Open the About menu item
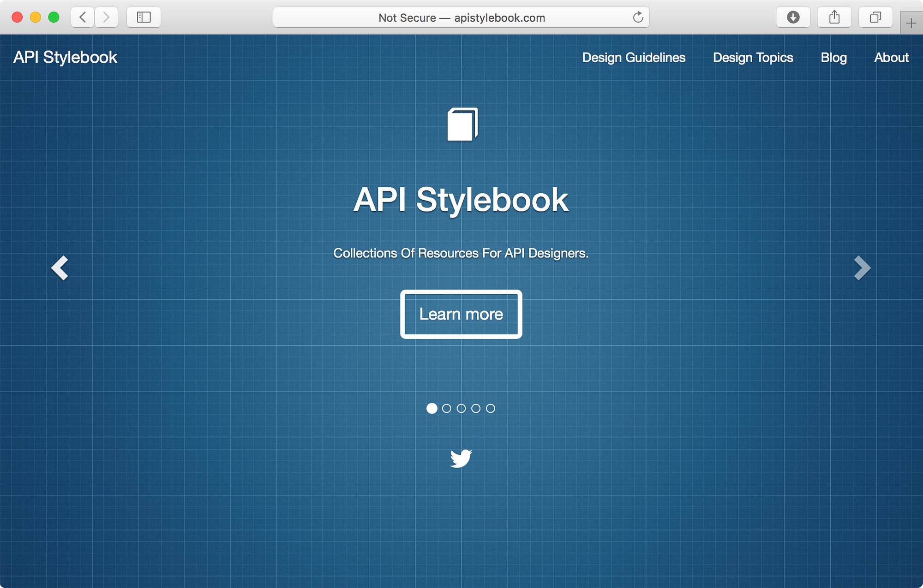The width and height of the screenshot is (923, 588). [891, 58]
